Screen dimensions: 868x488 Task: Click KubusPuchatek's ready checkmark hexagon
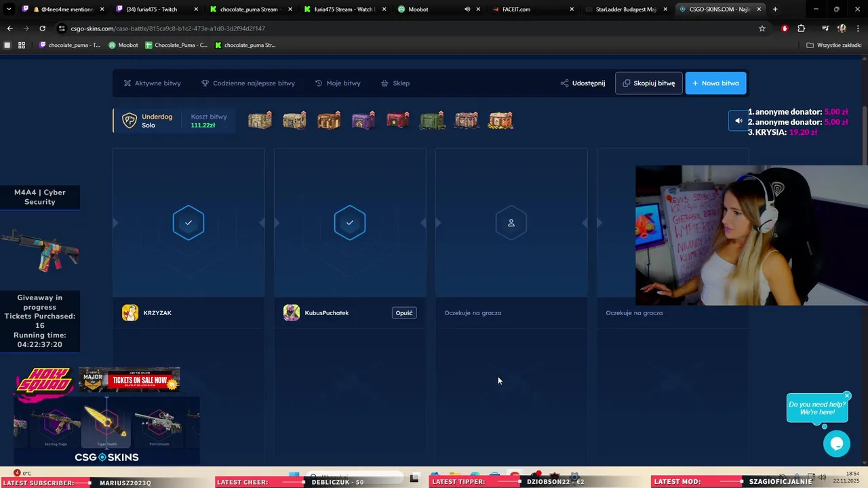point(350,222)
